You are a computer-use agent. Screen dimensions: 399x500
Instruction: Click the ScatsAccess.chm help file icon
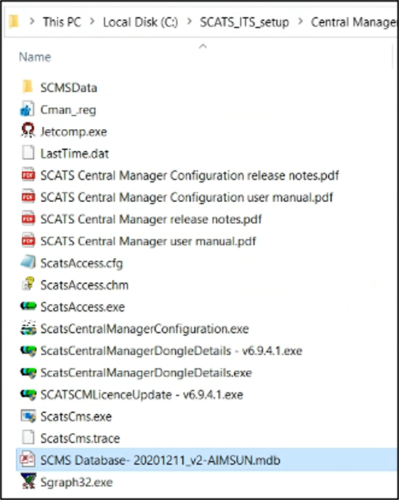tap(28, 284)
